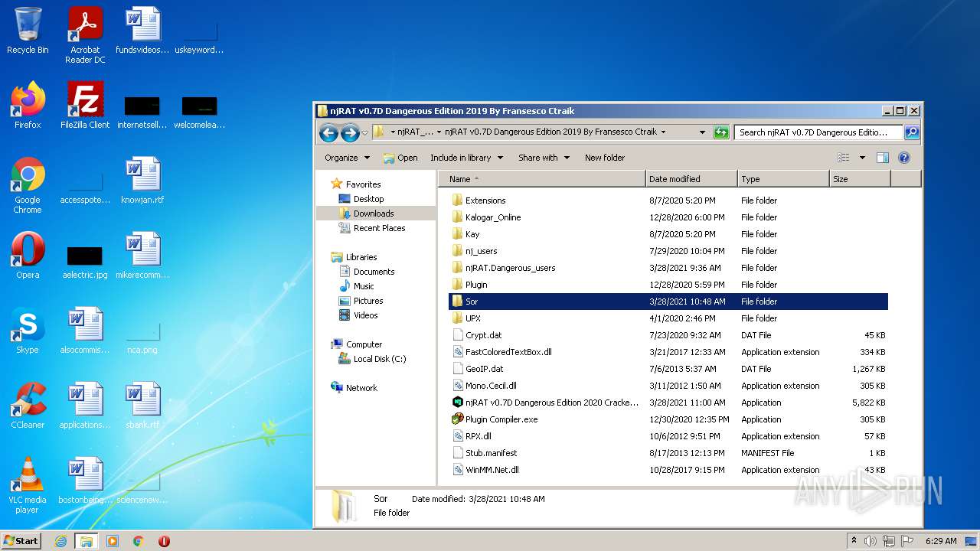The image size is (980, 551).
Task: Open Google Chrome desktop shortcut
Action: [28, 185]
